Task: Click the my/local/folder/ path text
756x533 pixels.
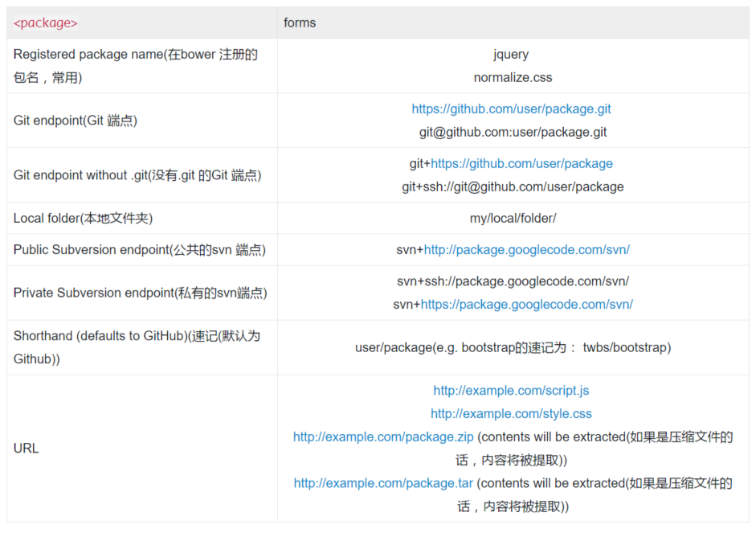Action: click(513, 218)
